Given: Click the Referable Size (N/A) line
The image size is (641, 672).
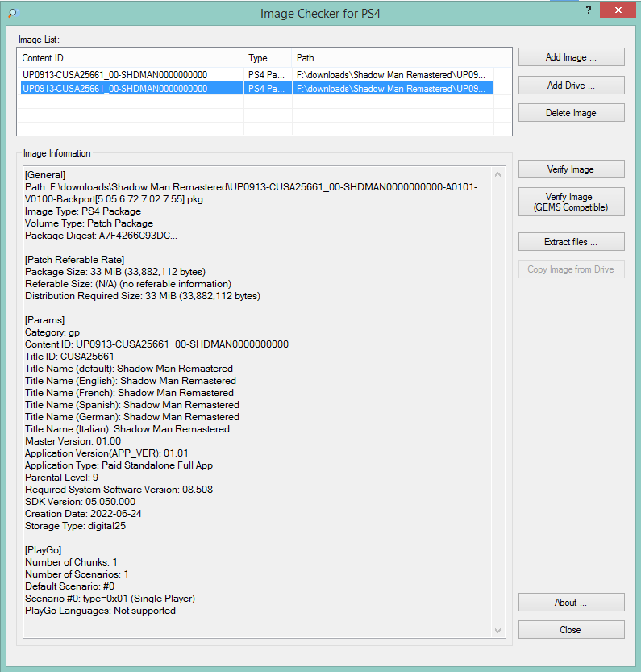Looking at the screenshot, I should tap(128, 284).
